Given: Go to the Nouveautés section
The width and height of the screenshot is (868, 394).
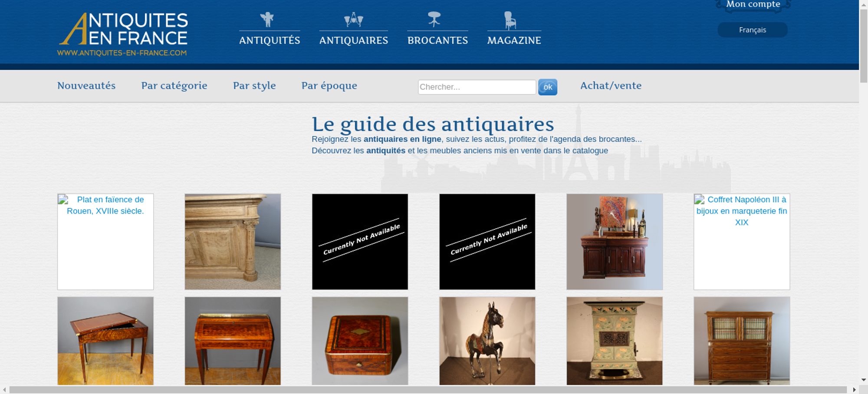Looking at the screenshot, I should [86, 85].
